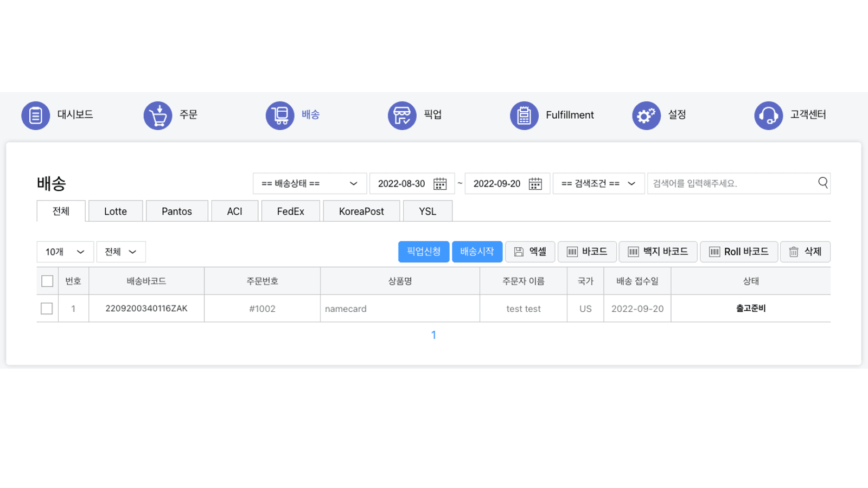
Task: Expand the 10개 page size dropdown
Action: (65, 252)
